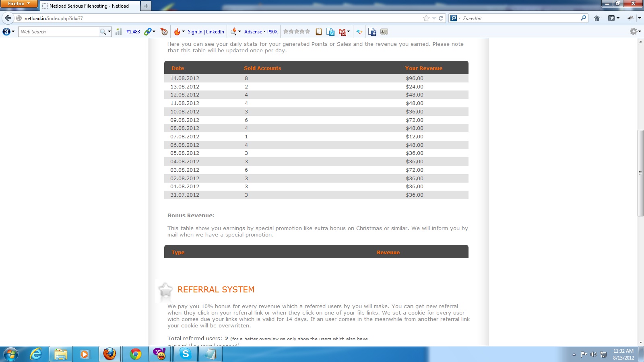Click the Alexa traffic rank bars icon
Image resolution: width=644 pixels, height=362 pixels.
(118, 32)
